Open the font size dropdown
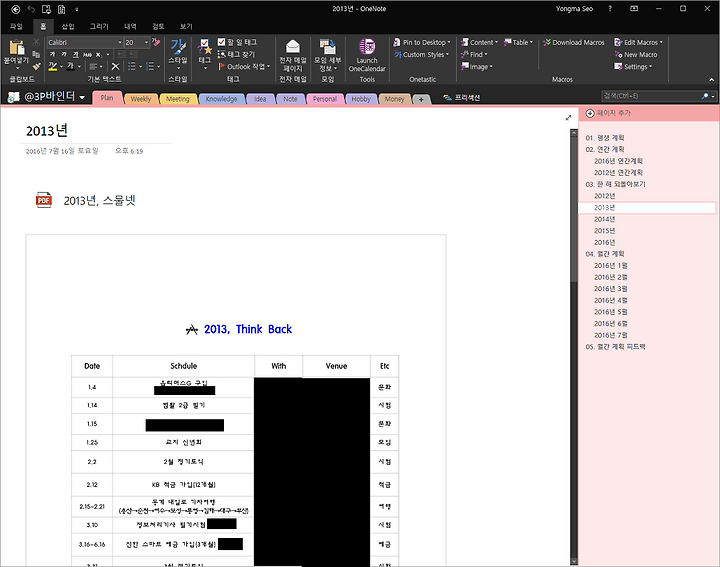 (x=146, y=42)
